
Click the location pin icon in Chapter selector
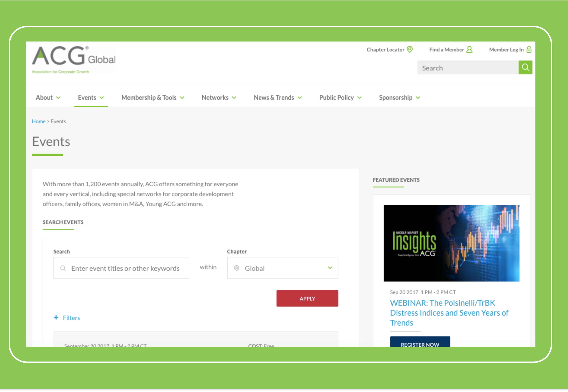[x=236, y=268]
